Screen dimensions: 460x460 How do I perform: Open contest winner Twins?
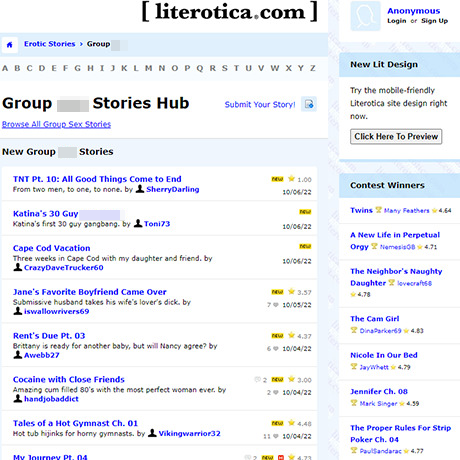pyautogui.click(x=361, y=210)
